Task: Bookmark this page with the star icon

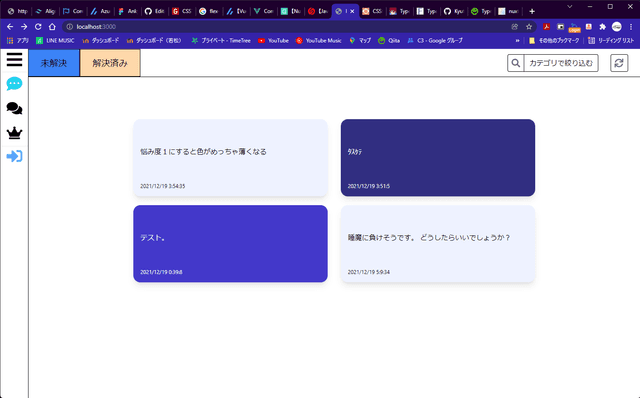Action: [x=529, y=27]
